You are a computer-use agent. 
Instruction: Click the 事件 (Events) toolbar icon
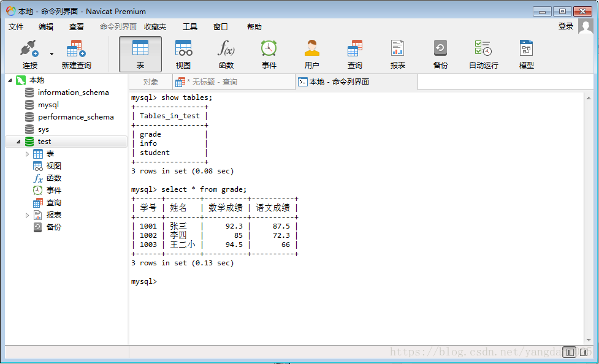click(x=269, y=53)
